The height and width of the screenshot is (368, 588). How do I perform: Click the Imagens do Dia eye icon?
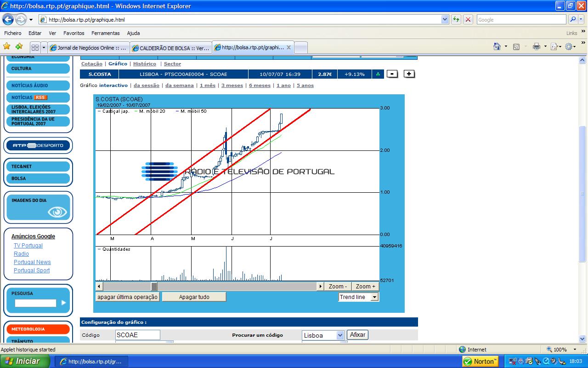pyautogui.click(x=57, y=212)
